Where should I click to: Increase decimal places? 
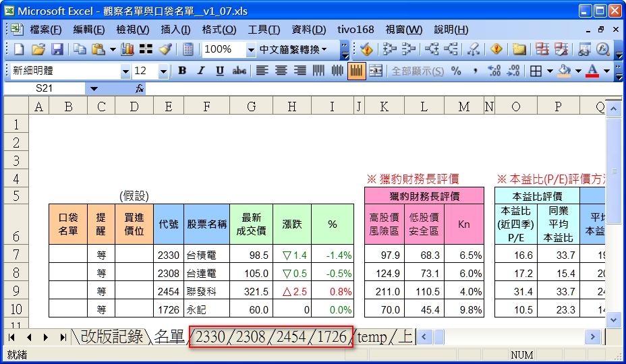point(494,71)
